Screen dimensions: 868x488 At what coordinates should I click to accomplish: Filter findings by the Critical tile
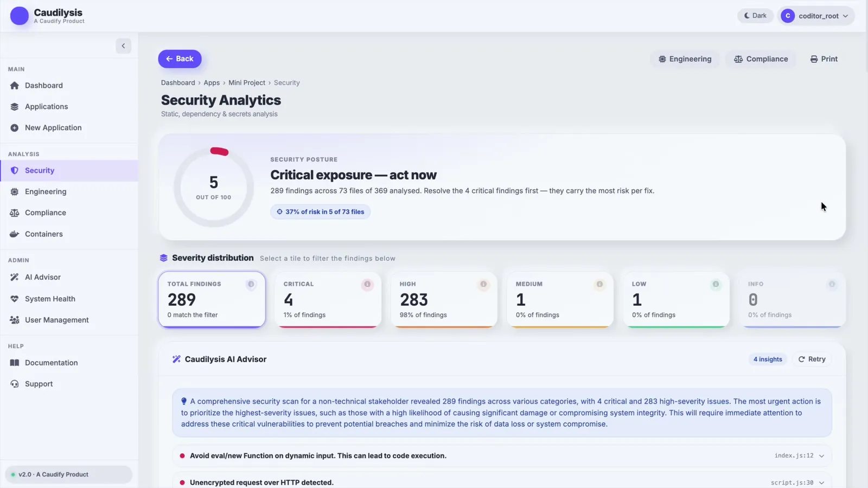(328, 299)
